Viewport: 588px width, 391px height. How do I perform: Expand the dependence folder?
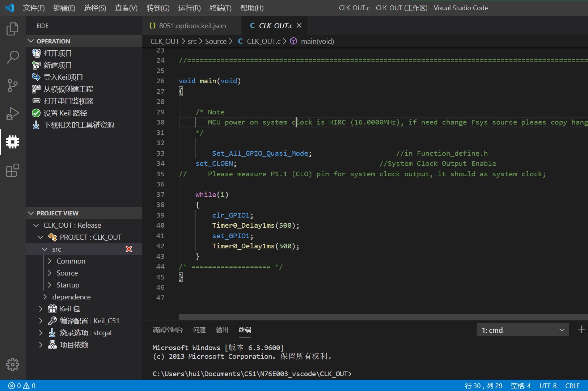pos(45,297)
